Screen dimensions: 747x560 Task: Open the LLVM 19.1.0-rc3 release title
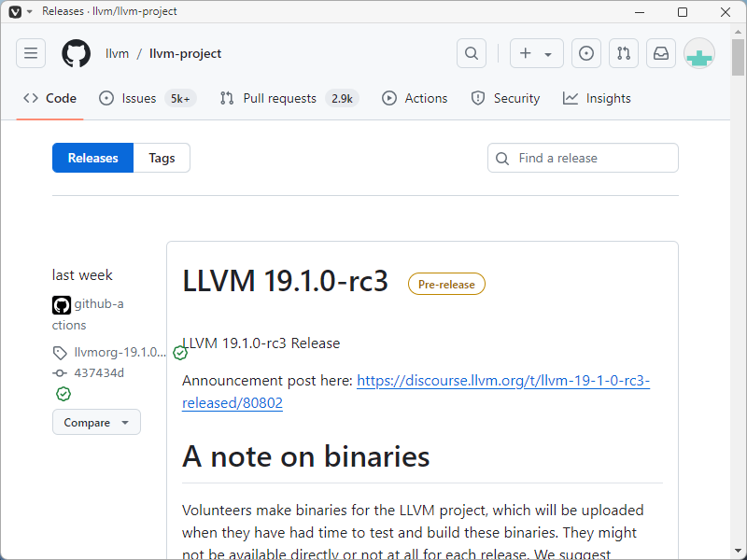click(x=285, y=281)
